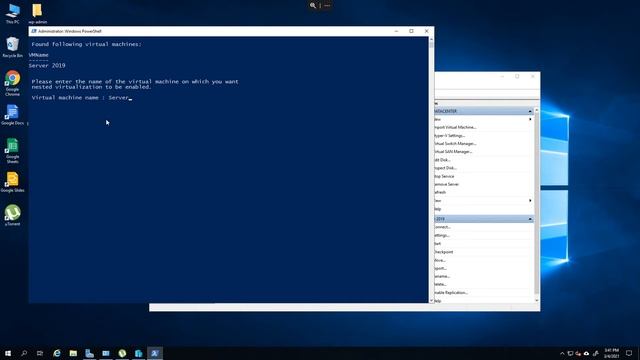Open Virtual SAN Manager in Hyper-V

click(x=453, y=151)
